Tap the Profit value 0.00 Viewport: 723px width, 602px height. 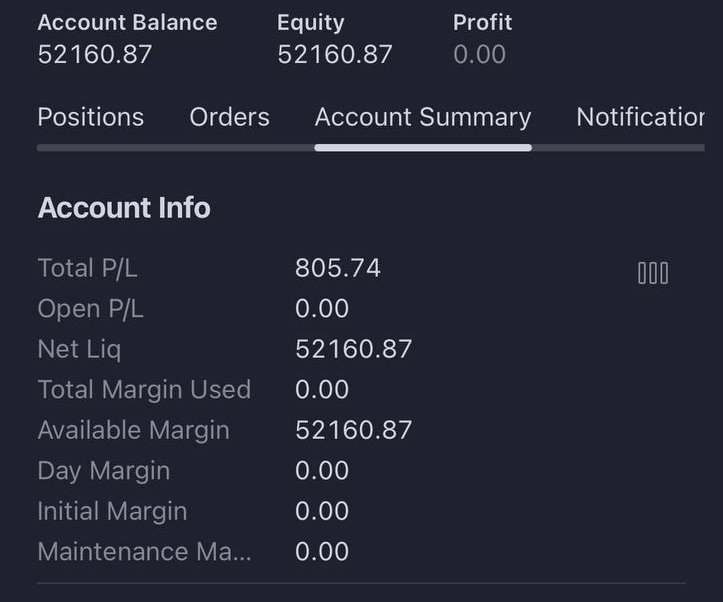pyautogui.click(x=480, y=54)
